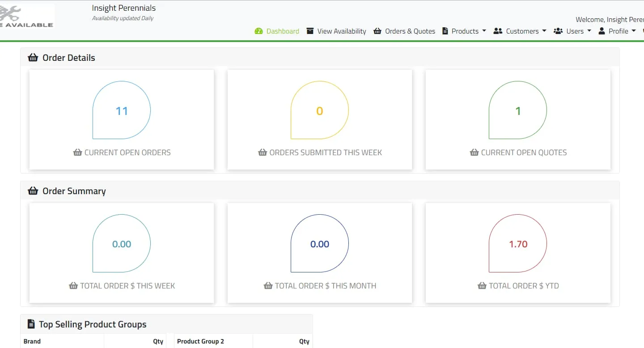Click the Order Details header basket icon
The width and height of the screenshot is (644, 348).
(x=33, y=58)
